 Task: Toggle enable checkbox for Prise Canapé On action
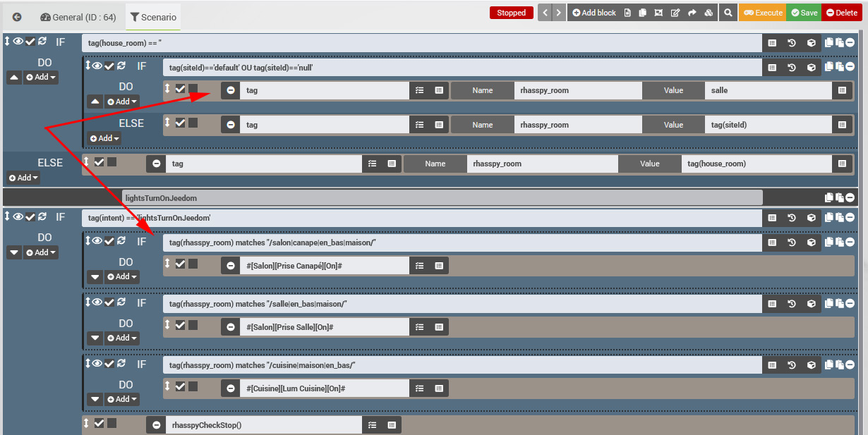click(180, 264)
